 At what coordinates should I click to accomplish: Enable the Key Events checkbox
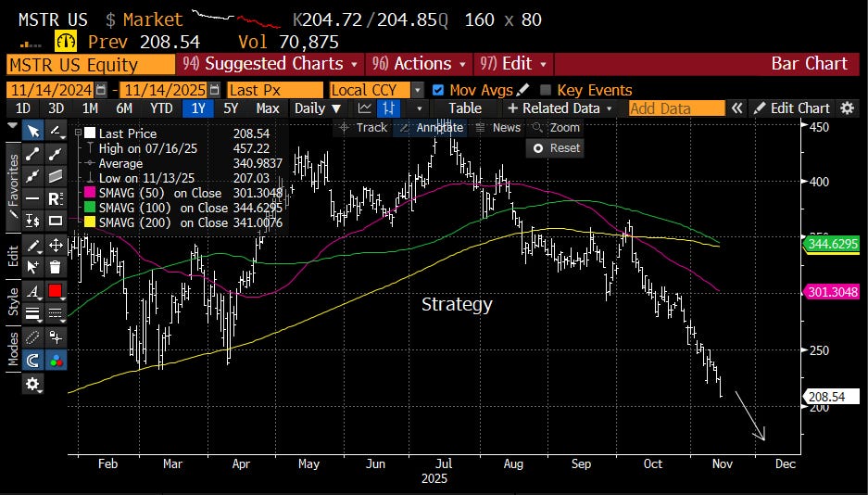546,90
